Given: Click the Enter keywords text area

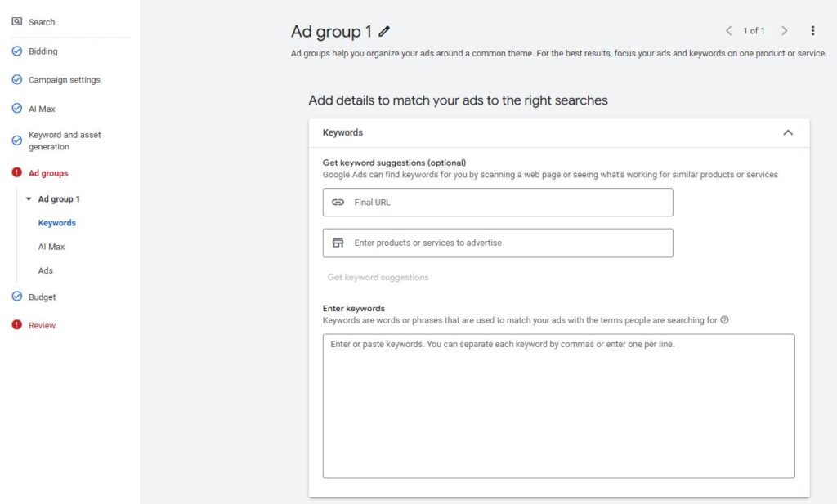Looking at the screenshot, I should (558, 405).
